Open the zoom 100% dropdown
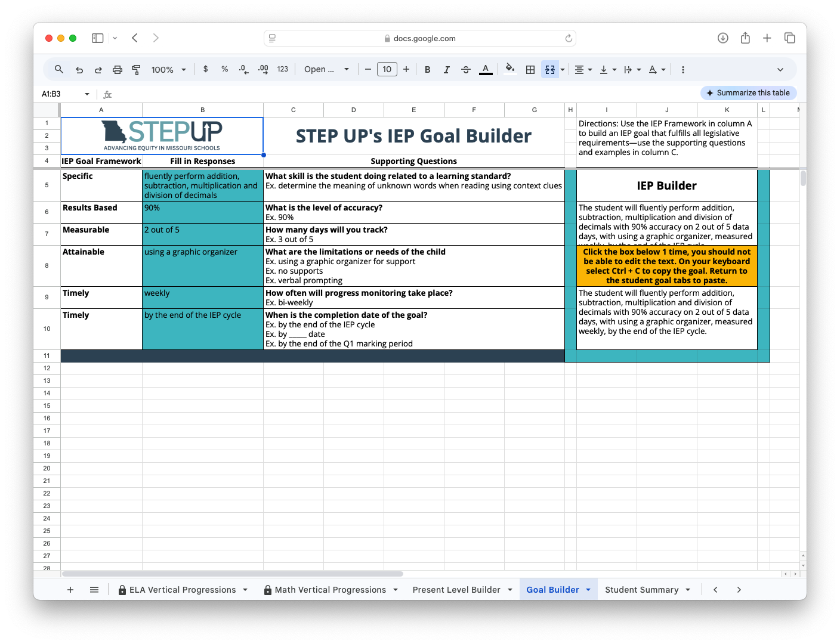 point(169,70)
